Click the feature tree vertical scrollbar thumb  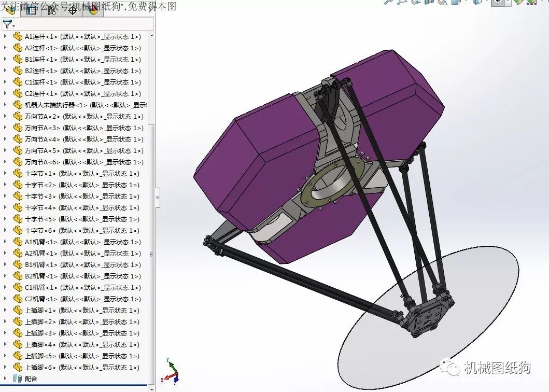[151, 254]
